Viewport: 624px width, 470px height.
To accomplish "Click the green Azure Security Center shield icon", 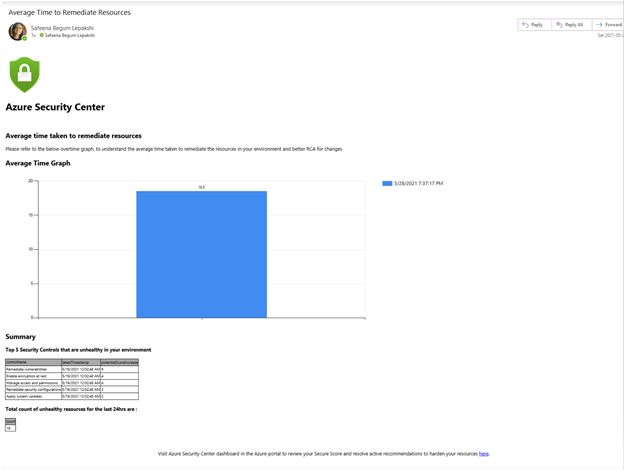I will coord(25,74).
